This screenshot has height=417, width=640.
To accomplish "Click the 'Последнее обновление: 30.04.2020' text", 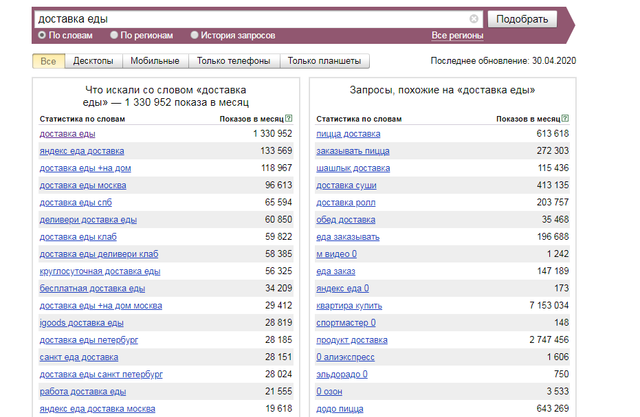I will coord(503,61).
